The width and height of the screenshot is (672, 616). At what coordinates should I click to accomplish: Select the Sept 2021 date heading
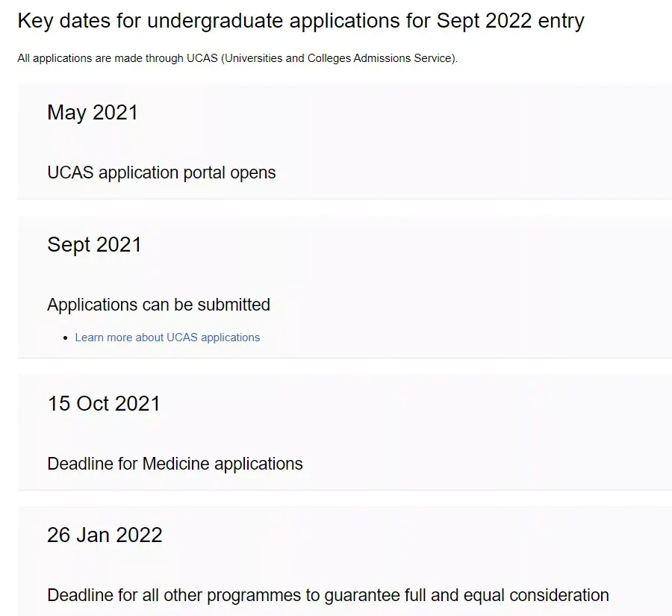point(94,244)
